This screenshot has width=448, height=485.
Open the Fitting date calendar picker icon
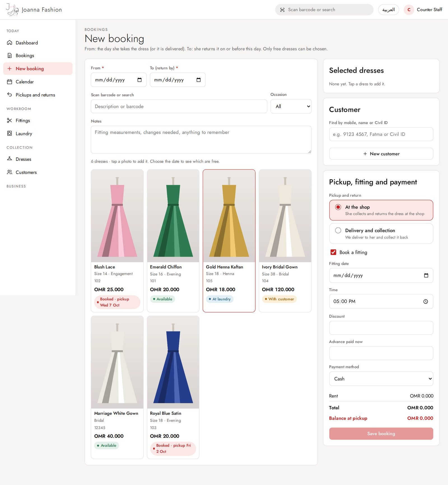(x=426, y=275)
